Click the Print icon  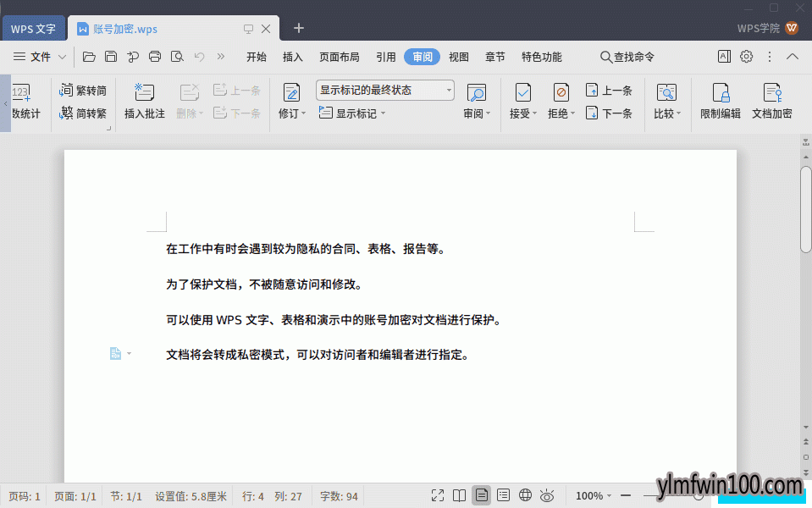[x=155, y=57]
